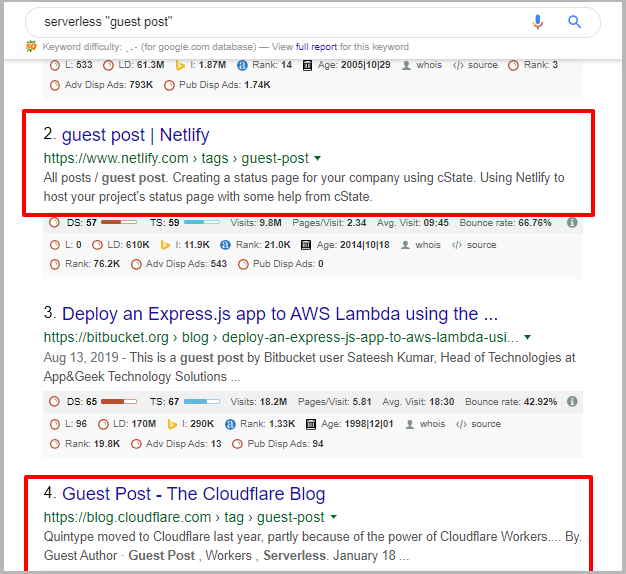Click the DS score bar for Netlify
Image resolution: width=626 pixels, height=574 pixels.
click(119, 223)
